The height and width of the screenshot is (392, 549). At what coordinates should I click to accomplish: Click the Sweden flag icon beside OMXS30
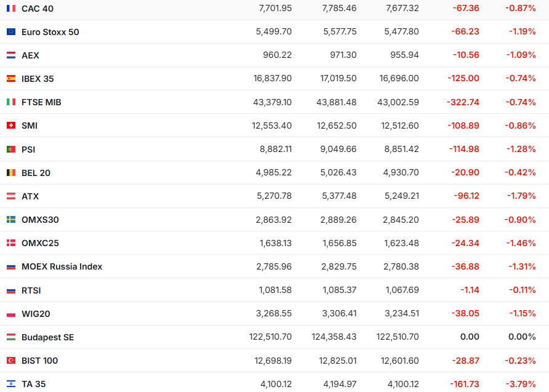coord(11,220)
